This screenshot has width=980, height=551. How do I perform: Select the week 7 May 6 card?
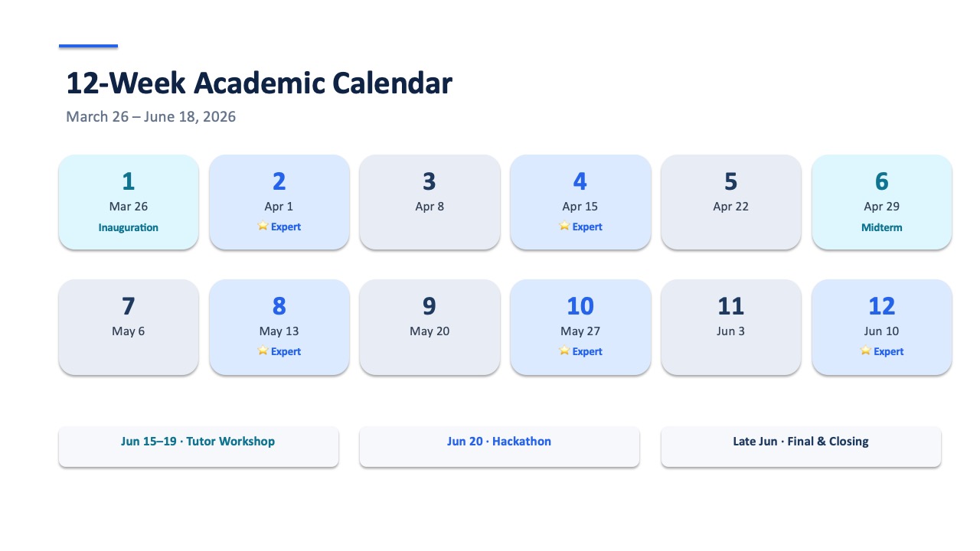point(129,327)
